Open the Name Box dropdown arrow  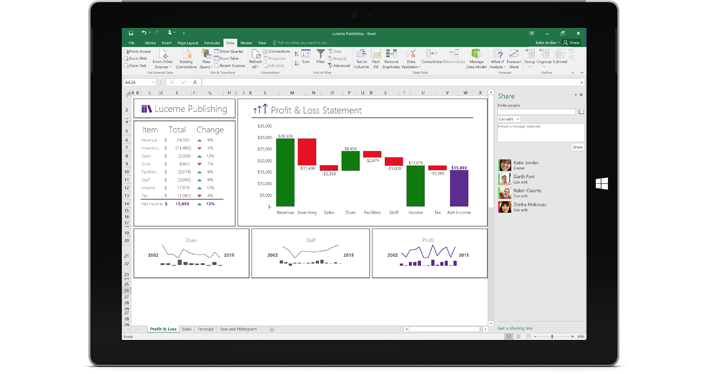(x=153, y=82)
